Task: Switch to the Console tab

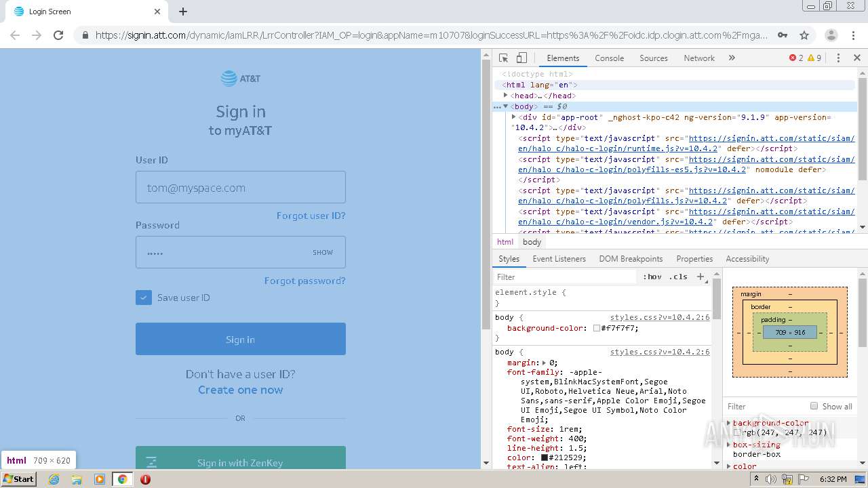Action: click(609, 58)
